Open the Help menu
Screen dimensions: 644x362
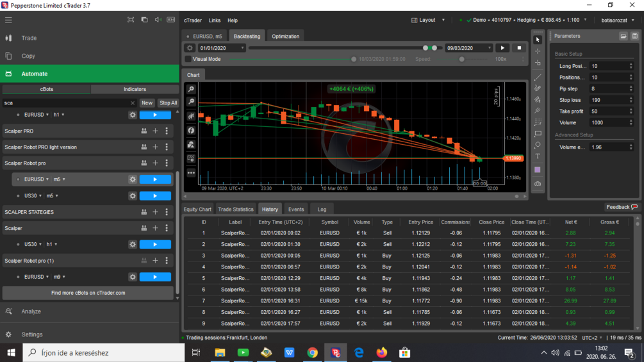[233, 20]
